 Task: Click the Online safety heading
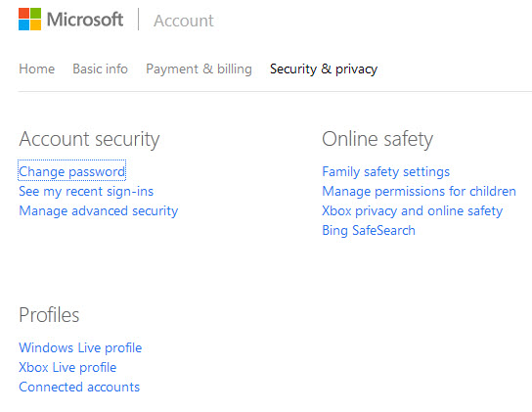coord(377,139)
